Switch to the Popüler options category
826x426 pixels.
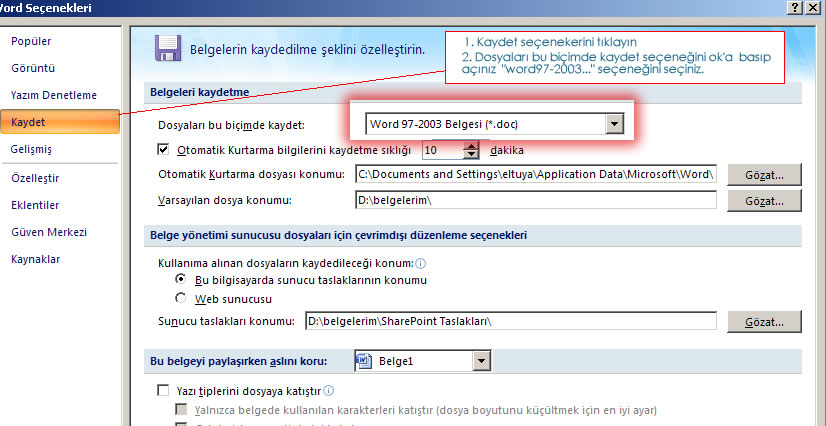(31, 41)
